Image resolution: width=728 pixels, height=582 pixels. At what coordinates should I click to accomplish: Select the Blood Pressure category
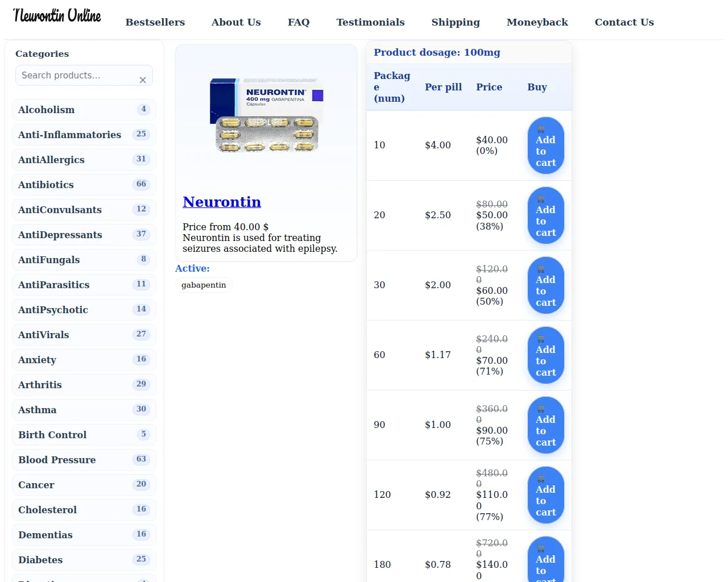coord(57,460)
